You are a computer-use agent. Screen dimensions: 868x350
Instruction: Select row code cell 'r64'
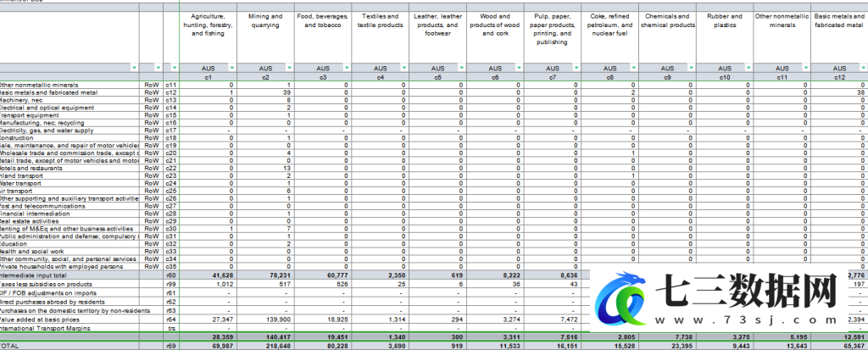point(171,319)
